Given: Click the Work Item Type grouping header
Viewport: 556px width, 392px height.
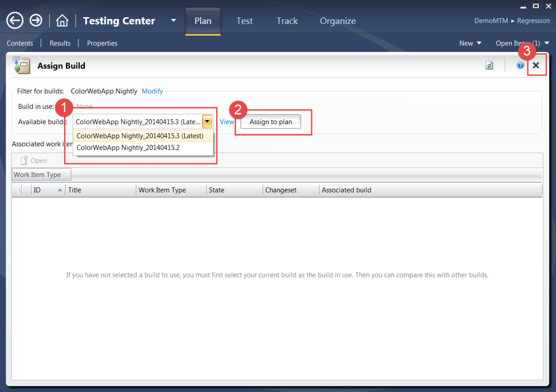Looking at the screenshot, I should pos(41,174).
